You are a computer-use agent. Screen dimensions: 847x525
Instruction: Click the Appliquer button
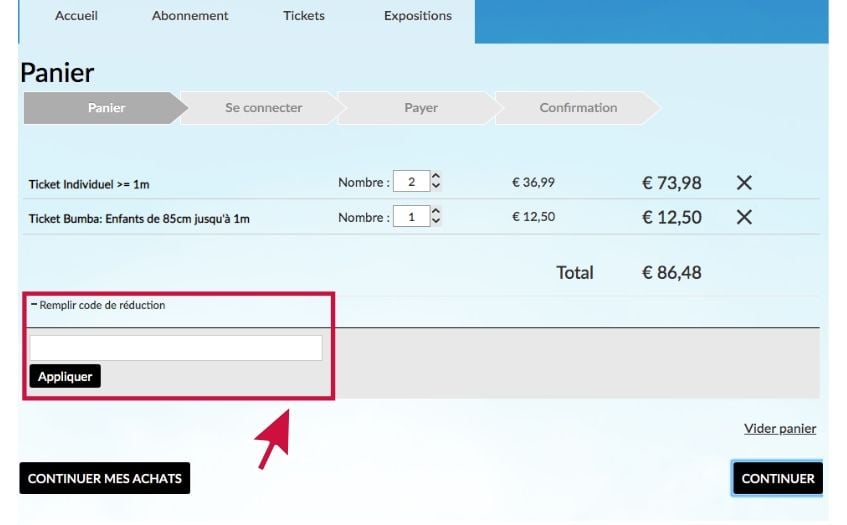tap(65, 377)
